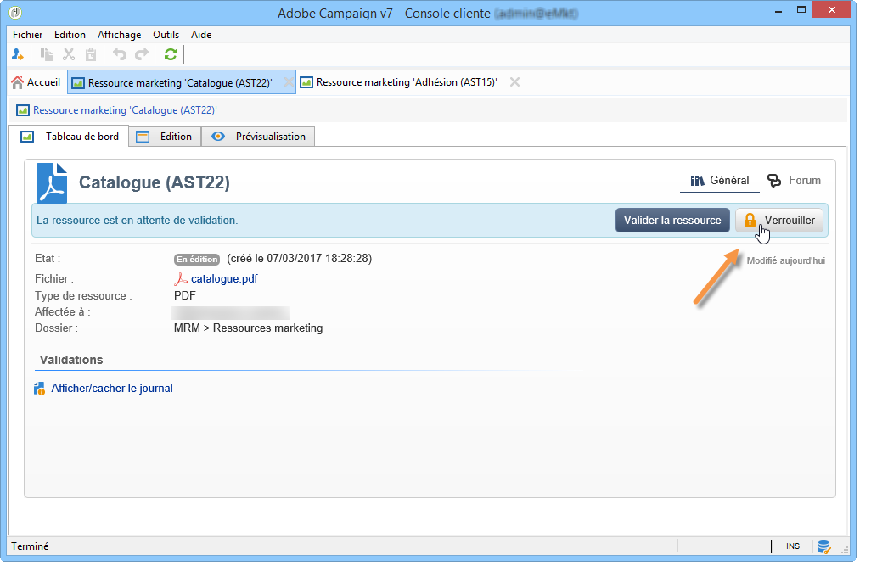Click Afficher/cacher le journal link
Screen dimensions: 871x588
[112, 389]
